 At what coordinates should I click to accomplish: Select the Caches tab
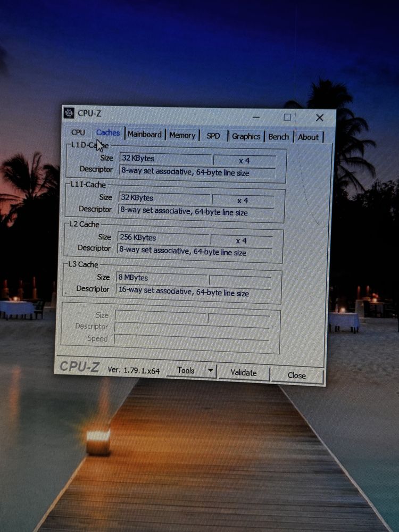point(108,132)
